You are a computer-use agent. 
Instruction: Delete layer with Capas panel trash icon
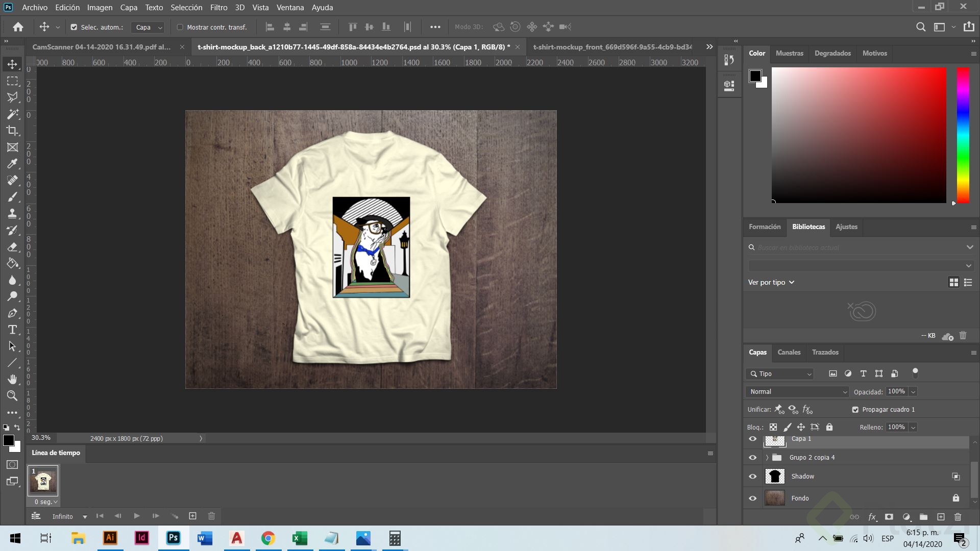point(958,517)
